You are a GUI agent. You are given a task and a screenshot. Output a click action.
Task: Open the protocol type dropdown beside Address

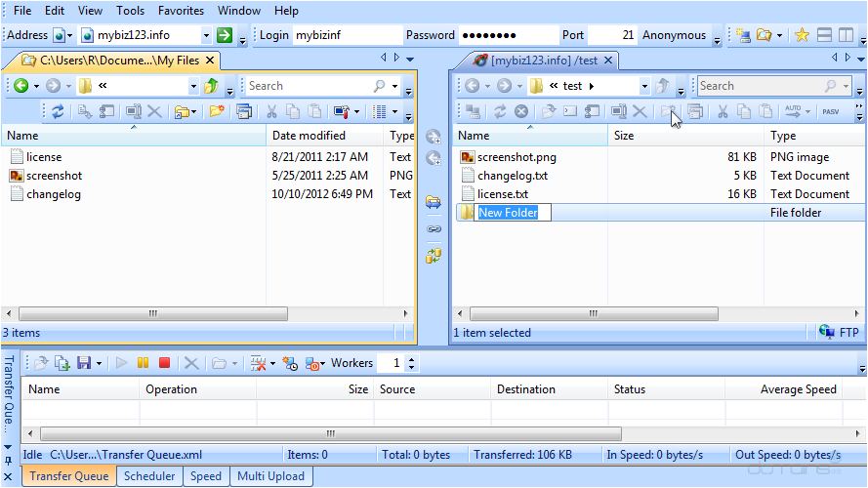point(69,35)
